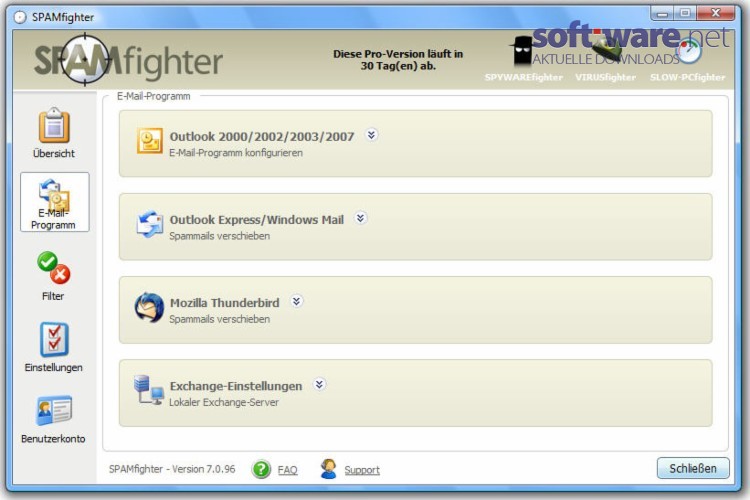Open the VIRUSfighter link
Screen dimensions: 750x500
(x=606, y=77)
